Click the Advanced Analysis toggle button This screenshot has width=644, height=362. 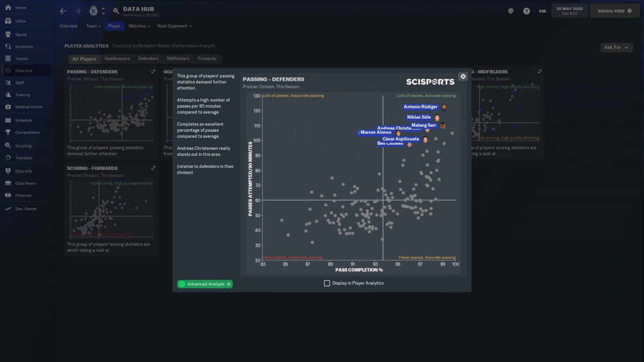pyautogui.click(x=205, y=284)
